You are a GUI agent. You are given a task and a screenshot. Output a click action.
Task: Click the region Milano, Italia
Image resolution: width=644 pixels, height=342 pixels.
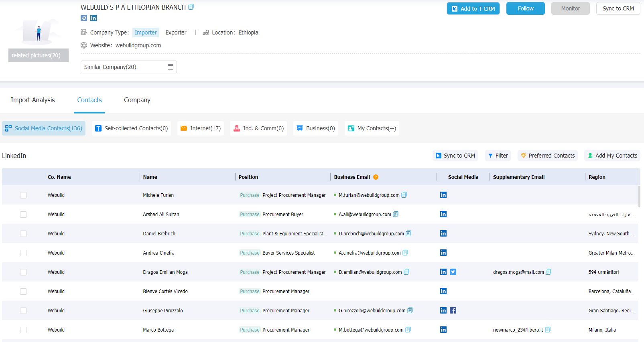[602, 330]
